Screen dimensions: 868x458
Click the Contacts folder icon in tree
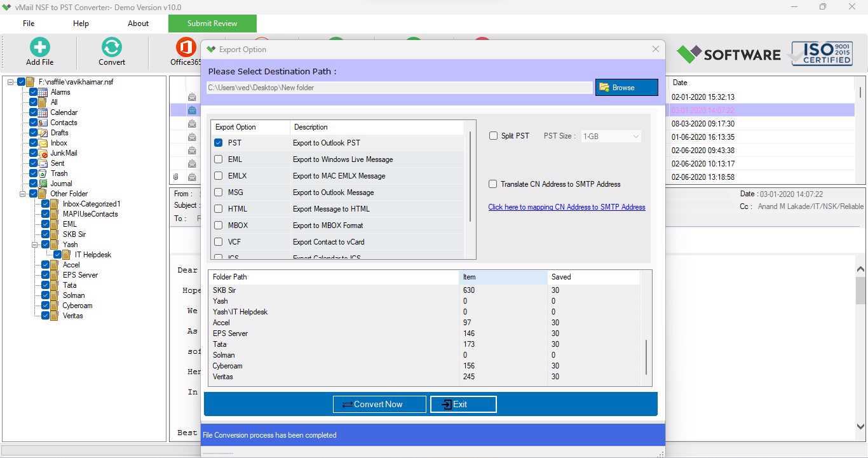tap(43, 123)
